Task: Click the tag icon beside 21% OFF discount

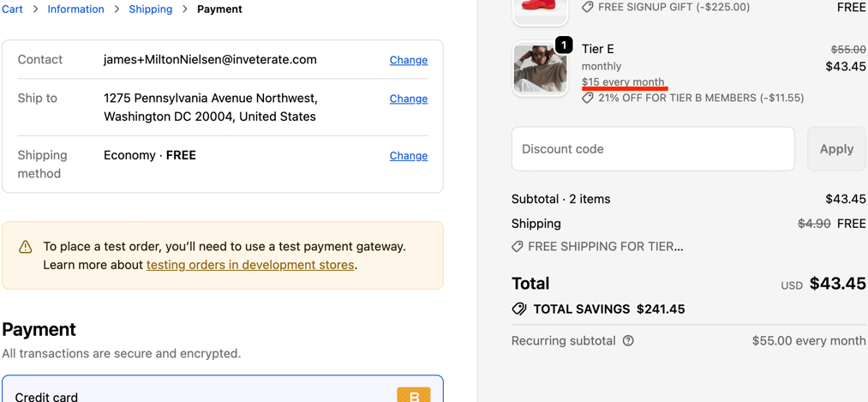Action: tap(588, 98)
